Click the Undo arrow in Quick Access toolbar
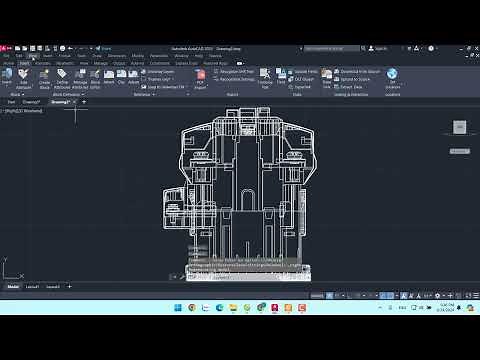480x360 pixels. pyautogui.click(x=70, y=49)
